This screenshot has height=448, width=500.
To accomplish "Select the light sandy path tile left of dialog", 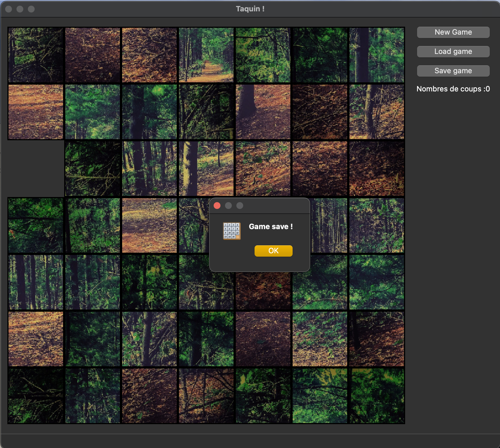I will [x=149, y=225].
